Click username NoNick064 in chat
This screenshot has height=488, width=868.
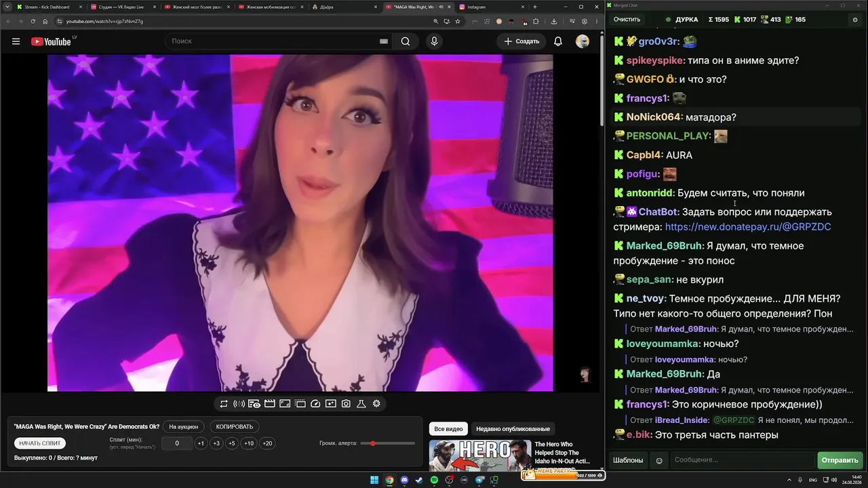click(654, 117)
